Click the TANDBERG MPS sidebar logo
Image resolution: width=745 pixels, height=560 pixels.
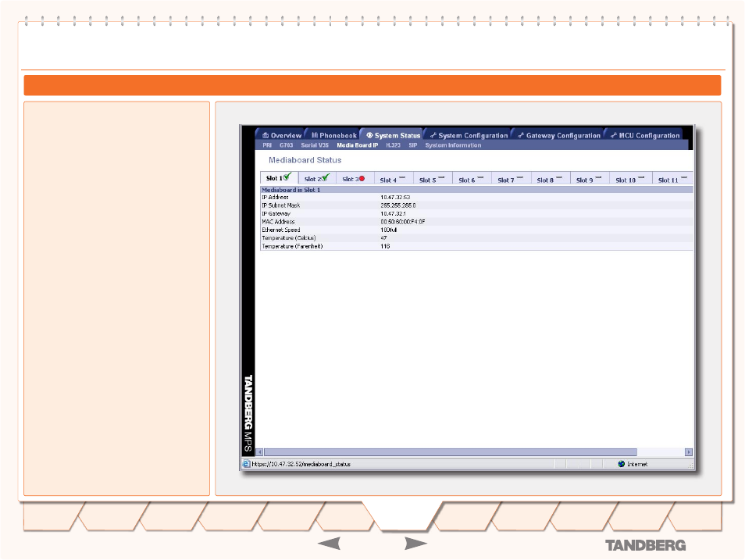click(x=248, y=413)
